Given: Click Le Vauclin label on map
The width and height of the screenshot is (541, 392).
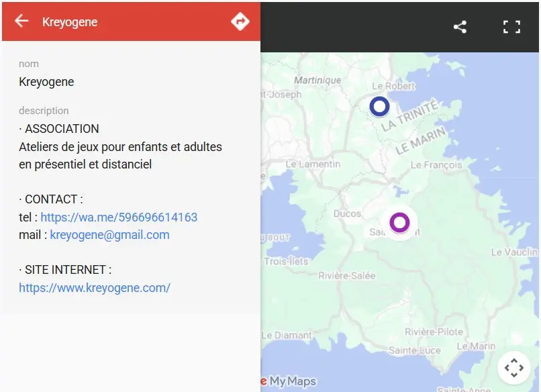Looking at the screenshot, I should (514, 252).
